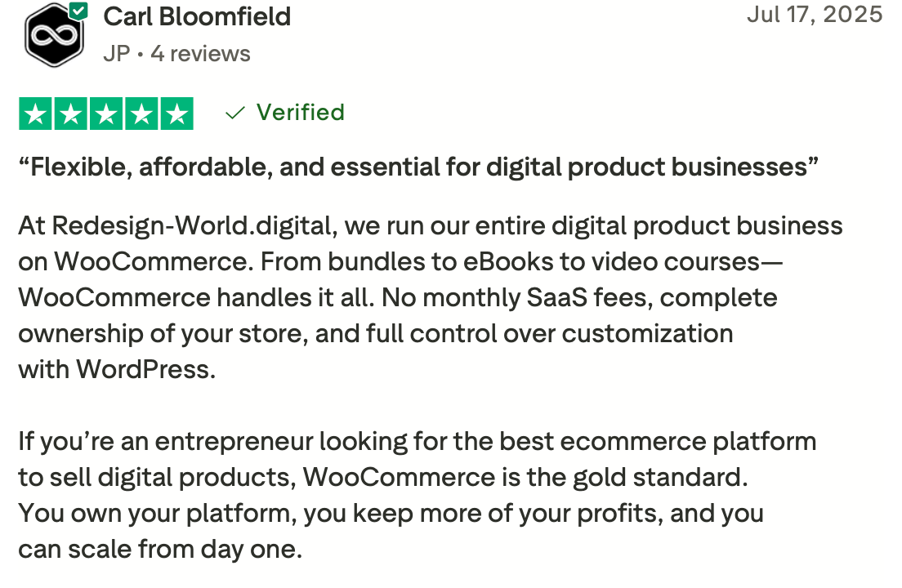Click the green verified badge on the avatar
Screen dimensions: 902x588
[78, 11]
